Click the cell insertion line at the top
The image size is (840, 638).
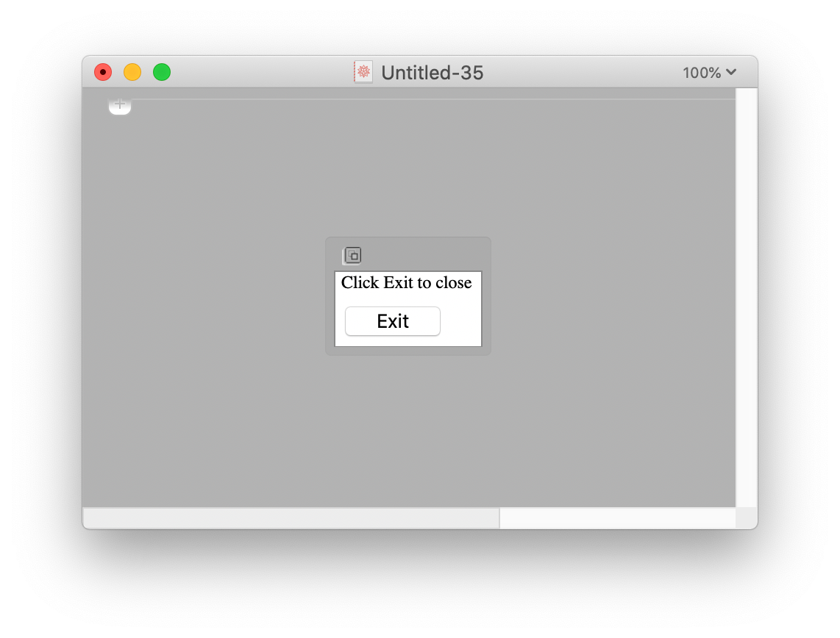pos(433,99)
